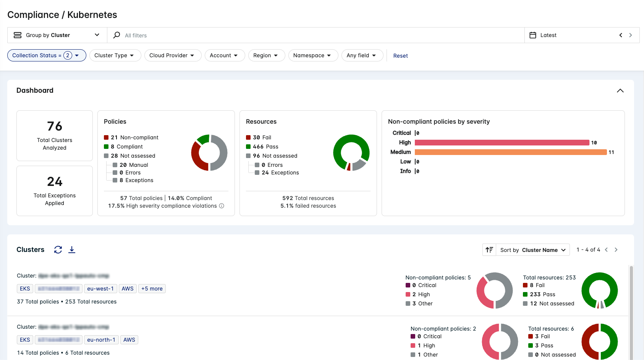
Task: Open the Cloud Provider filter dropdown
Action: click(x=173, y=55)
